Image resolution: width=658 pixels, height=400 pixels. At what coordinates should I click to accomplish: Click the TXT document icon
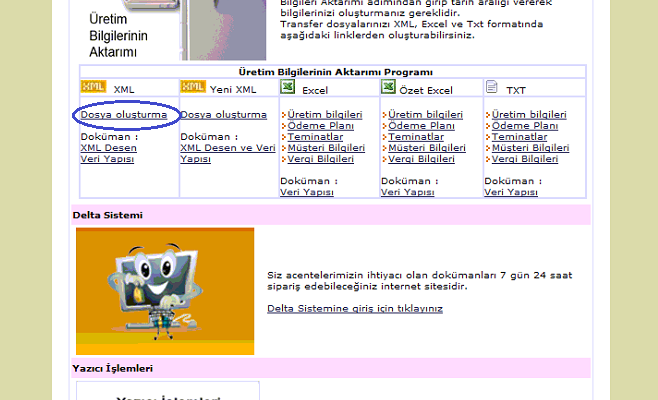(491, 88)
